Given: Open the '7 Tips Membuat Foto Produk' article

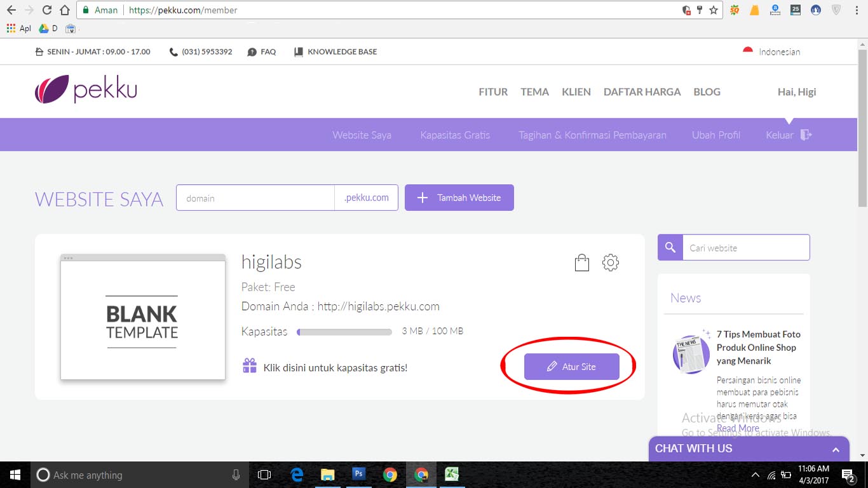Looking at the screenshot, I should [x=759, y=348].
